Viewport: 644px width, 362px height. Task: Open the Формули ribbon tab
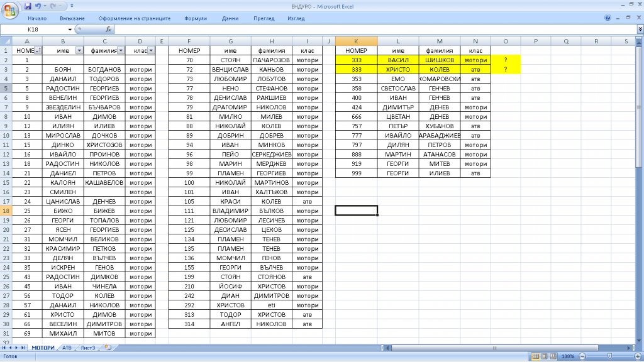coord(196,18)
